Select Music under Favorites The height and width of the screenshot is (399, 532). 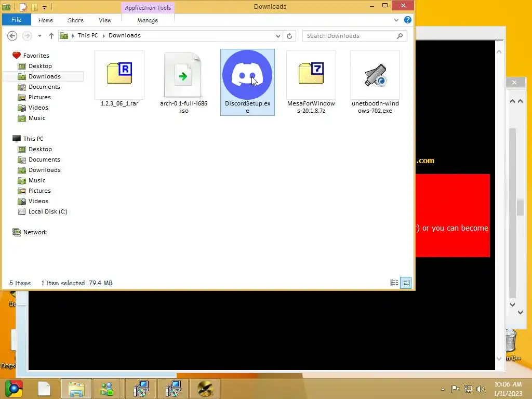coord(37,118)
